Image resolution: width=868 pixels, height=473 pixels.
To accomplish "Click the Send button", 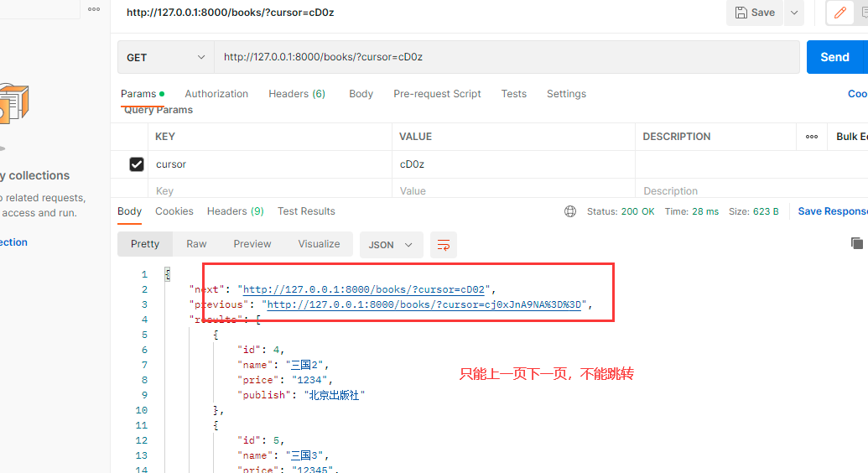I will 834,57.
